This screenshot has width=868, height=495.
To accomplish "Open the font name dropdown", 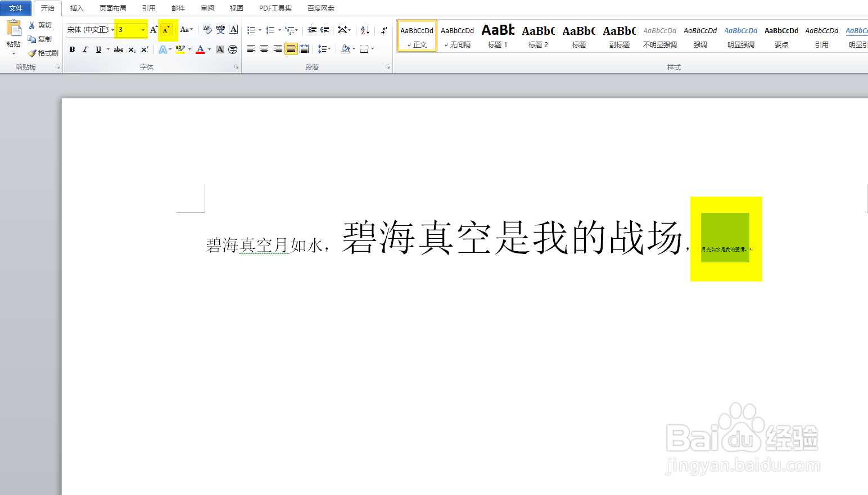I will click(x=112, y=30).
